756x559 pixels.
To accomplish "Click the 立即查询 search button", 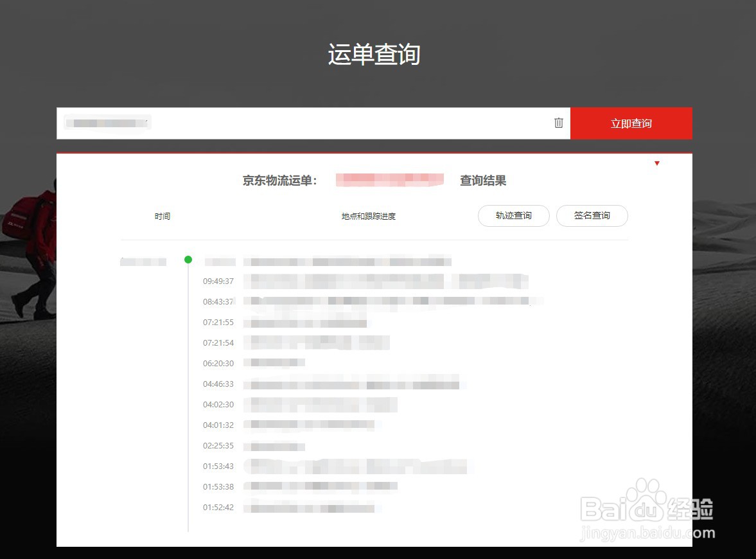I will tap(631, 123).
